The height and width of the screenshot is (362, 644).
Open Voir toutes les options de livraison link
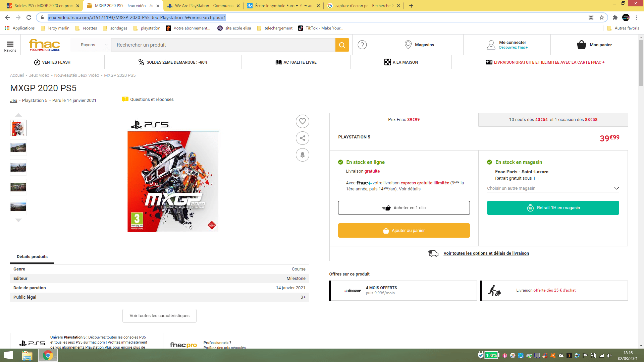point(486,253)
